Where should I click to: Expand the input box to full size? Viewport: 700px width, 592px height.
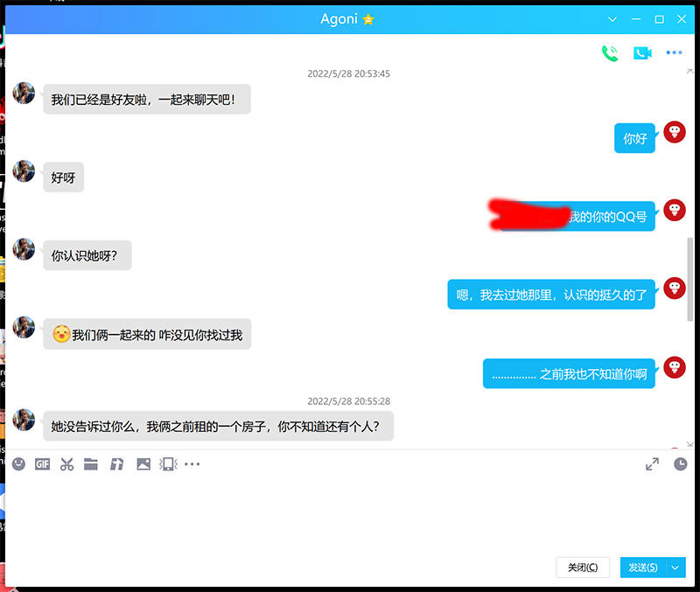tap(652, 464)
